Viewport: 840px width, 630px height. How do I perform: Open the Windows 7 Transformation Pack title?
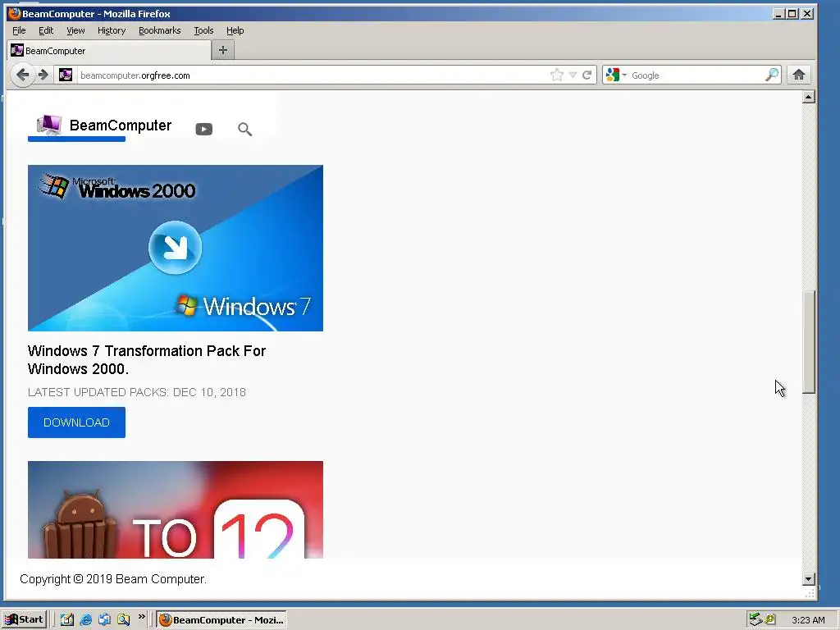pos(147,360)
